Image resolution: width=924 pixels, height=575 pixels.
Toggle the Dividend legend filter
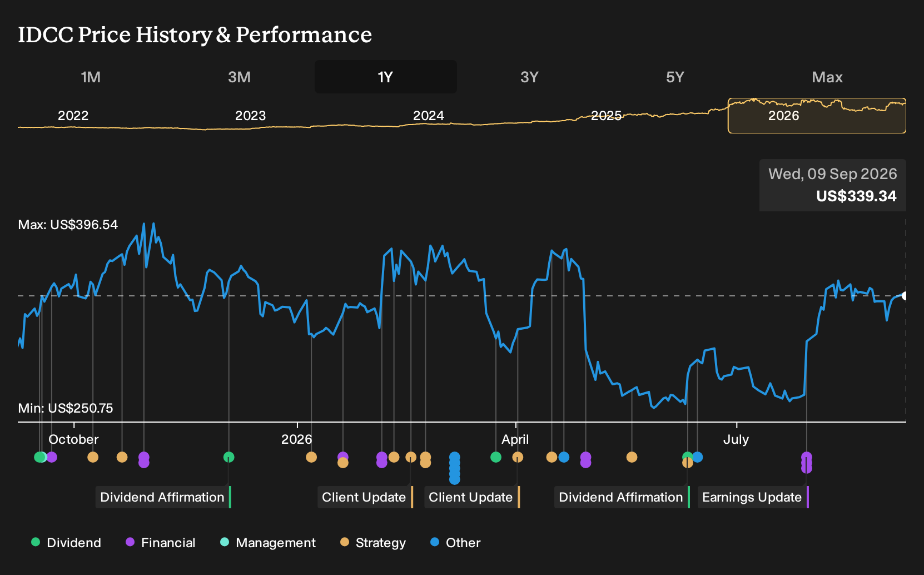click(x=66, y=543)
